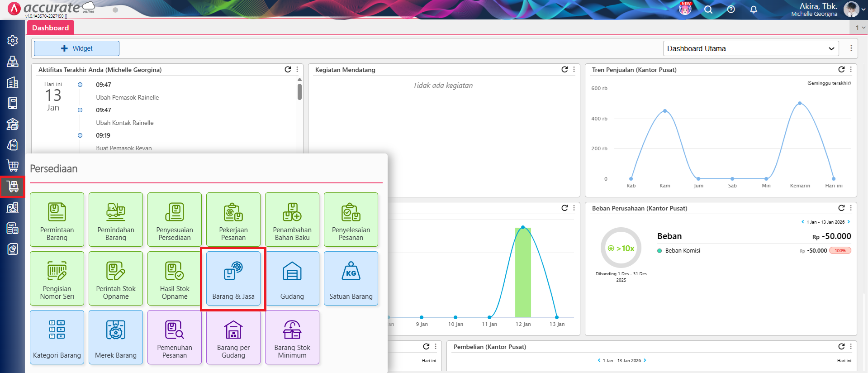Expand the Dashboard Utama dropdown
Viewport: 868px width, 373px height.
751,48
